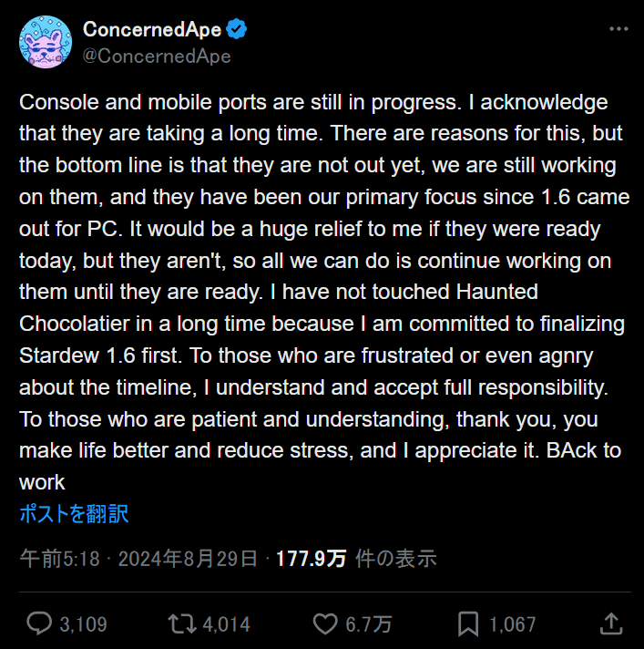The image size is (644, 649).
Task: Click the 1,067 bookmarks count
Action: [x=512, y=624]
